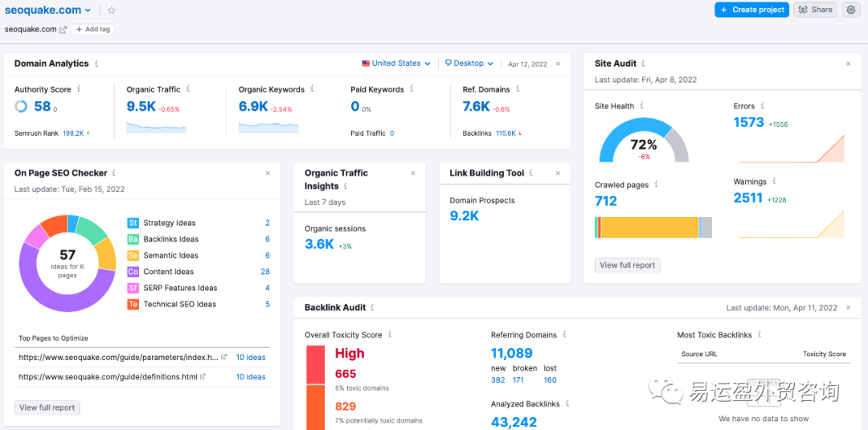Image resolution: width=868 pixels, height=430 pixels.
Task: Close the Site Audit widget
Action: (848, 63)
